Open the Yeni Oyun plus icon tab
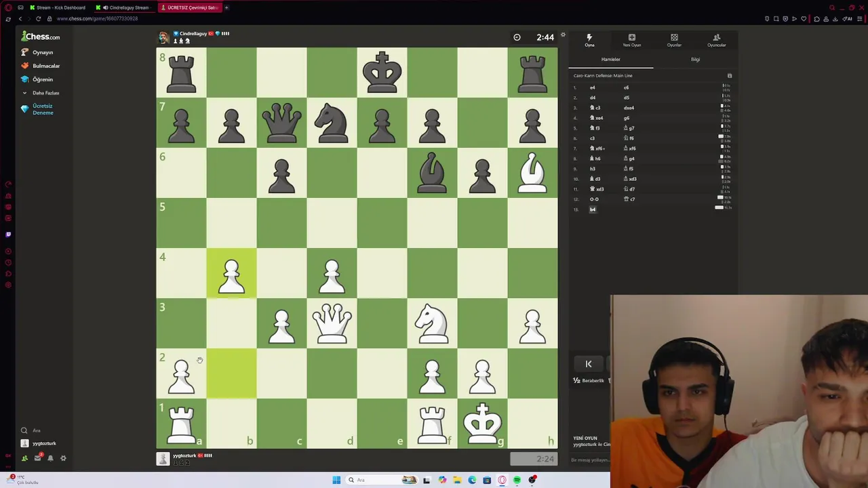This screenshot has width=868, height=488. 631,41
